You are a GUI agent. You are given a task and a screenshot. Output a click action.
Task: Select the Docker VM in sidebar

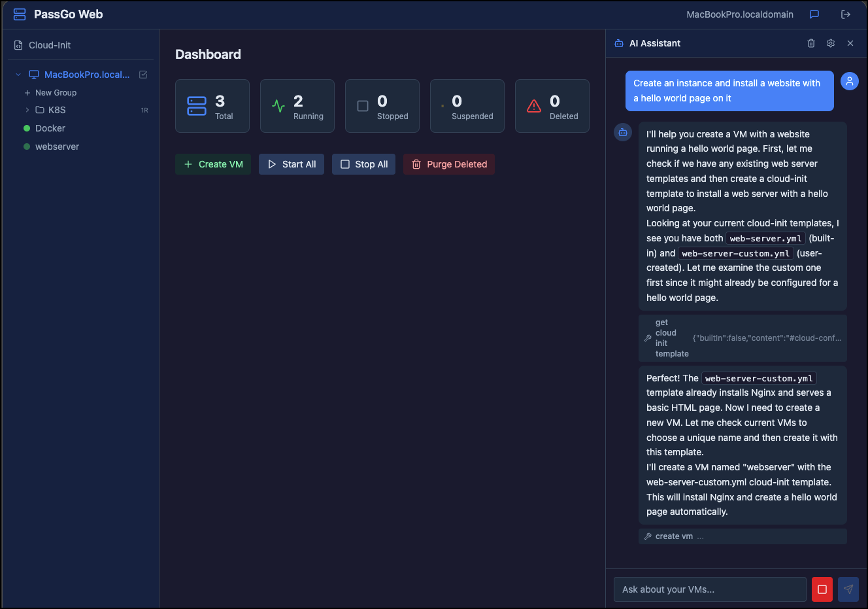click(x=50, y=128)
